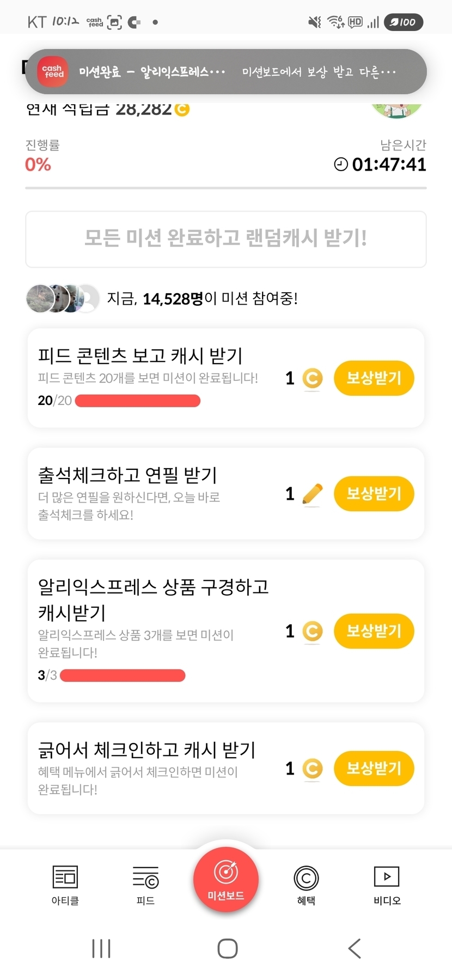This screenshot has height=980, width=452.
Task: Tap the cash feed notification icon
Action: coord(53,71)
